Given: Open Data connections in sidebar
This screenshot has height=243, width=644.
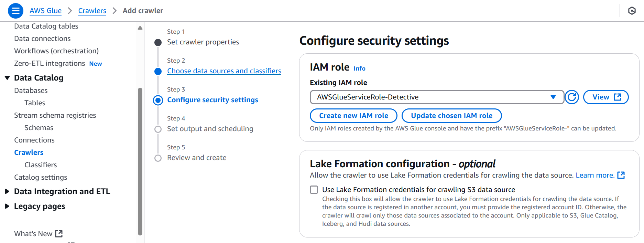Looking at the screenshot, I should pyautogui.click(x=42, y=39).
